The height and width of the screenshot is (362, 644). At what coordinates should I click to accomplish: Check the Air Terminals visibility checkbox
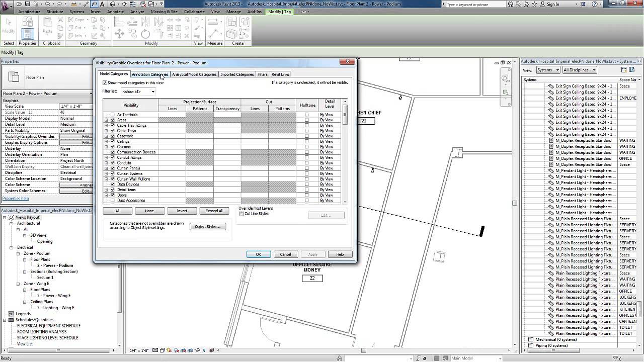(x=113, y=115)
